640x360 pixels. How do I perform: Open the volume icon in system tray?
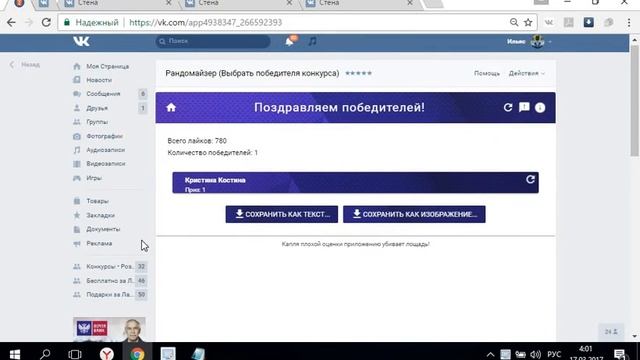point(536,354)
